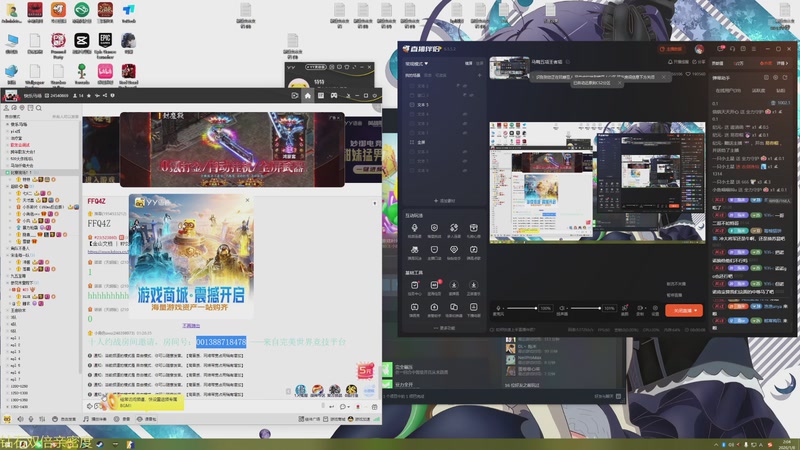Open messages icon with red badge in 直播伴侣
This screenshot has width=800, height=450.
tap(720, 48)
